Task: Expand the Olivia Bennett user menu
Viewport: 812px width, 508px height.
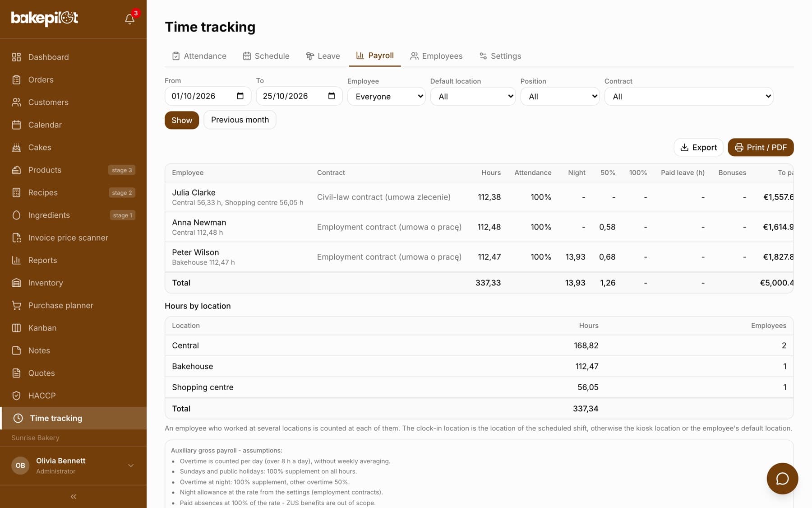Action: [x=73, y=466]
